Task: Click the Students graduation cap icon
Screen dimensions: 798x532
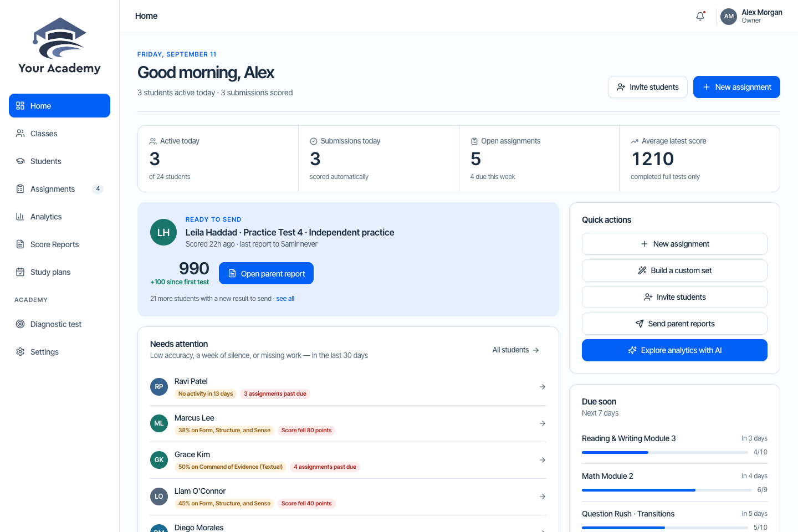Action: [x=21, y=161]
